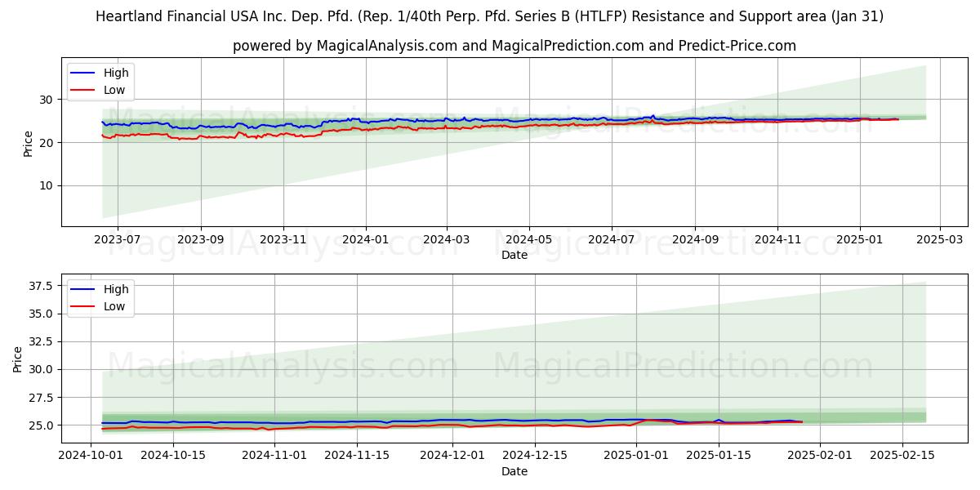Image resolution: width=980 pixels, height=490 pixels.
Task: Click the '2025-03' x-axis label
Action: [939, 241]
